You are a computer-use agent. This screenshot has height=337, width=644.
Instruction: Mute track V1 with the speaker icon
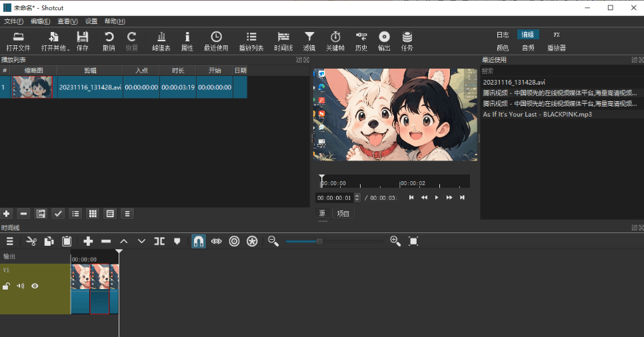click(x=21, y=286)
